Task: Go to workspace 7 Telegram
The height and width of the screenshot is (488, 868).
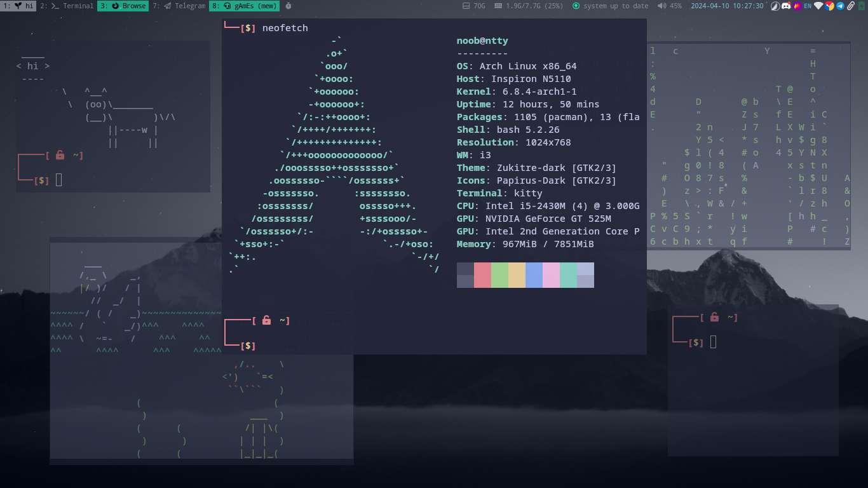Action: (179, 6)
